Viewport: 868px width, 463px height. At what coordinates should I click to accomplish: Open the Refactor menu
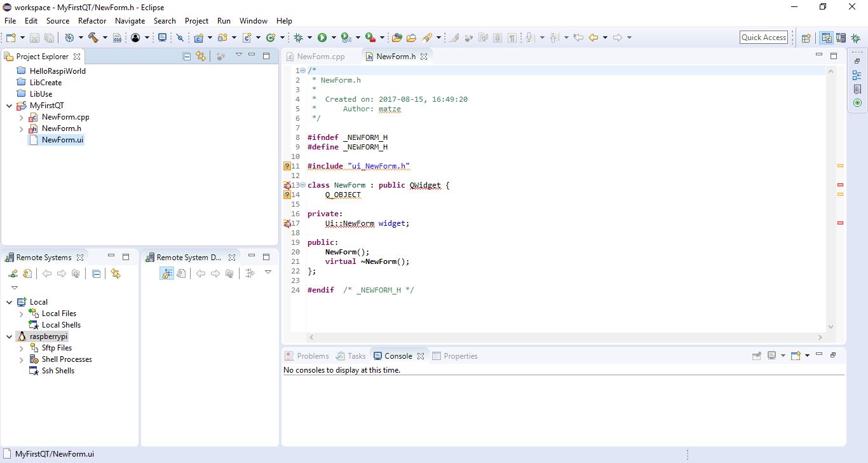point(92,21)
